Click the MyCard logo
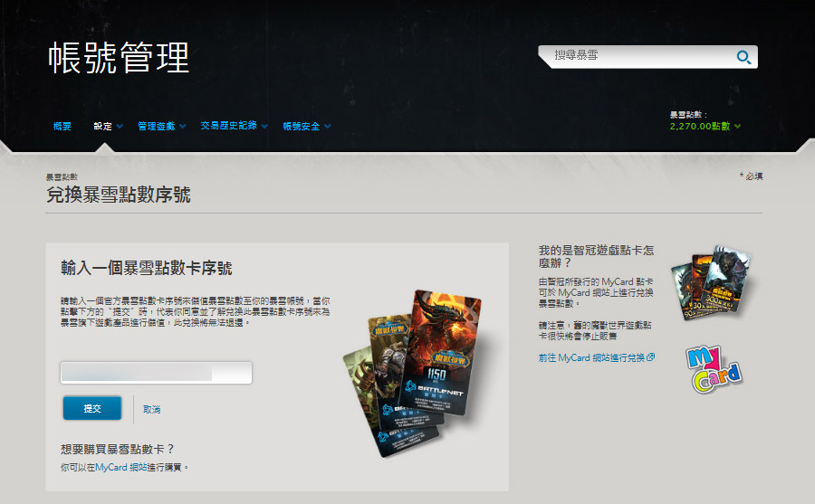The height and width of the screenshot is (504, 815). pyautogui.click(x=714, y=369)
